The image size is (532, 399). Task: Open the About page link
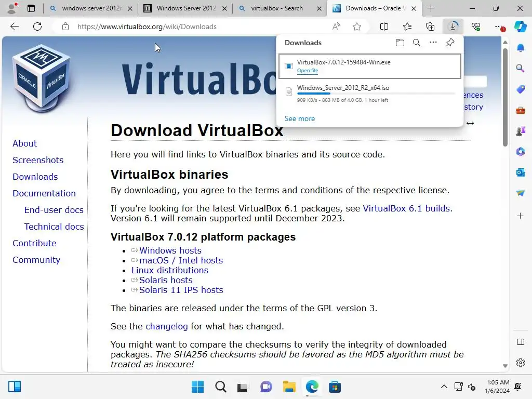click(25, 143)
